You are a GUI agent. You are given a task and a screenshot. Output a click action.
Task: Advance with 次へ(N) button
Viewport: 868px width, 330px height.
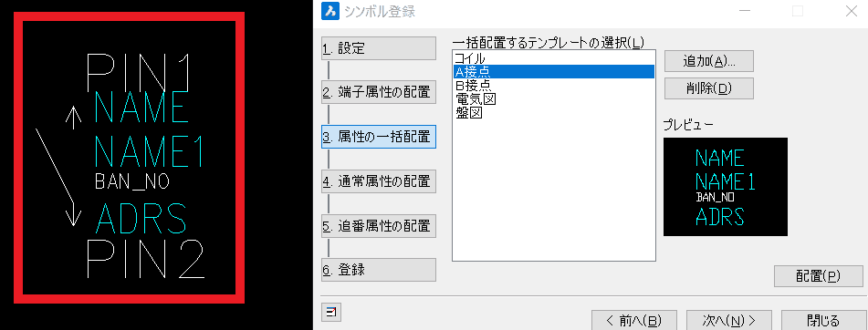[x=729, y=320]
